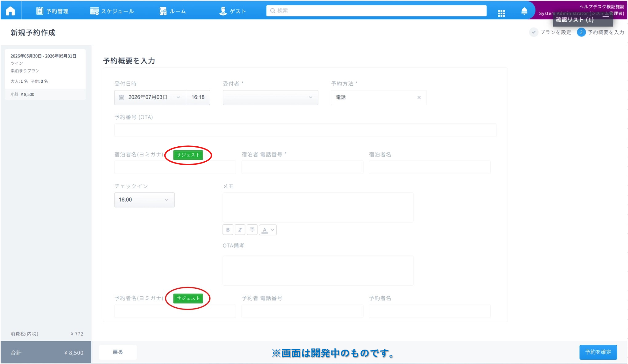628x364 pixels.
Task: Click the 宿泊者 電話番号 input
Action: click(x=302, y=167)
